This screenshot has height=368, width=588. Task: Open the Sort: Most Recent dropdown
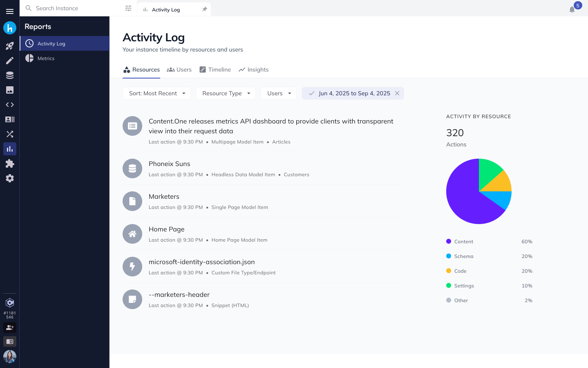pos(156,93)
